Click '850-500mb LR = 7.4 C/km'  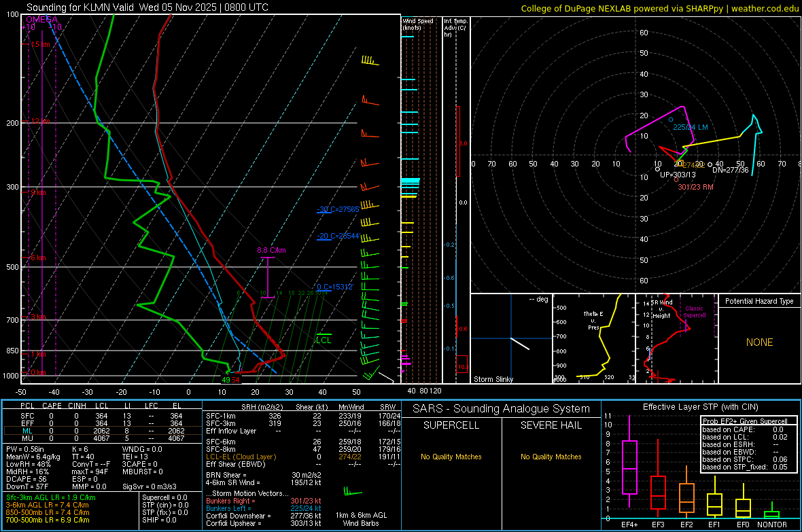tap(48, 512)
